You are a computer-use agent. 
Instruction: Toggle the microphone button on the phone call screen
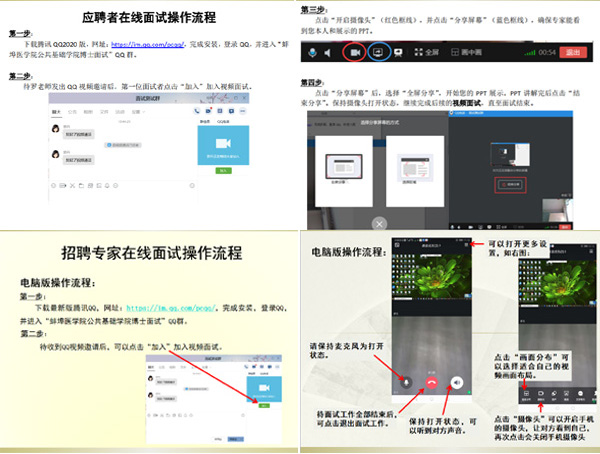coord(406,381)
